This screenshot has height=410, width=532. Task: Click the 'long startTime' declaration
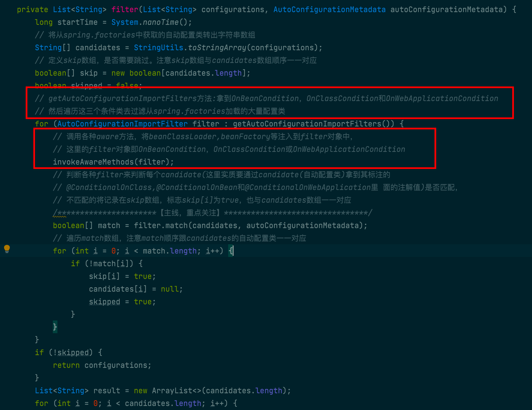pos(66,22)
